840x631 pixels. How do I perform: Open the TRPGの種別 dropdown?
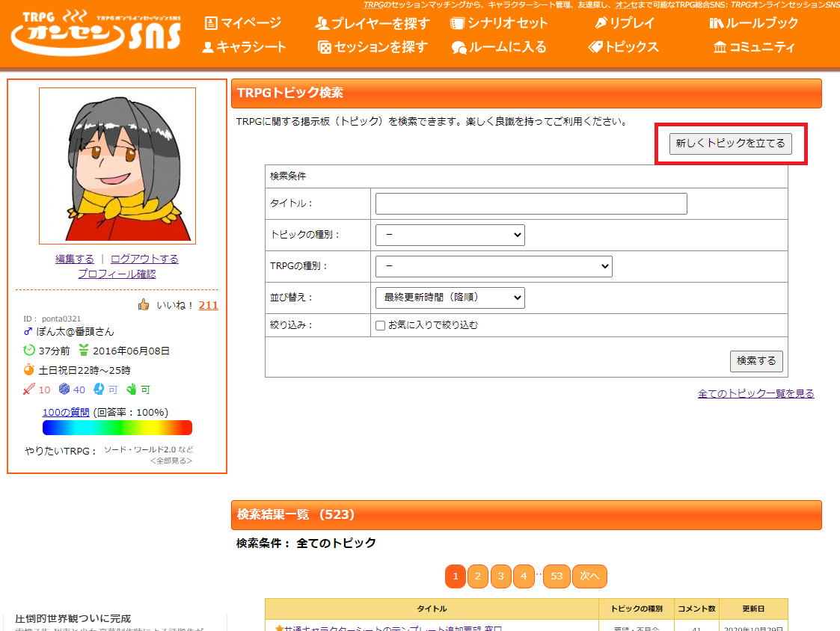coord(494,266)
